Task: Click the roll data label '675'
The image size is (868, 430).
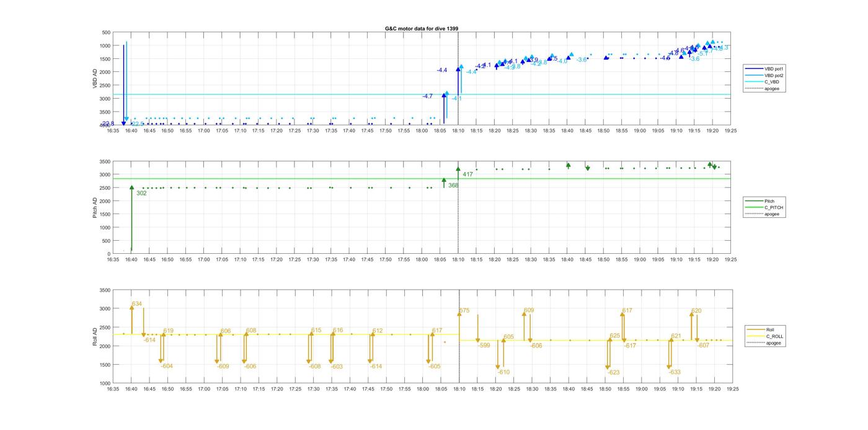Action: [464, 311]
